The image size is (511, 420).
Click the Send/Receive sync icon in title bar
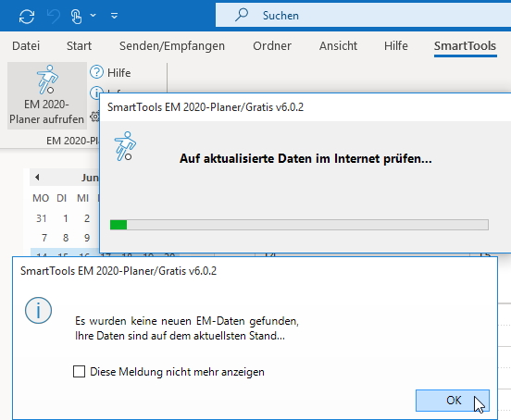27,16
